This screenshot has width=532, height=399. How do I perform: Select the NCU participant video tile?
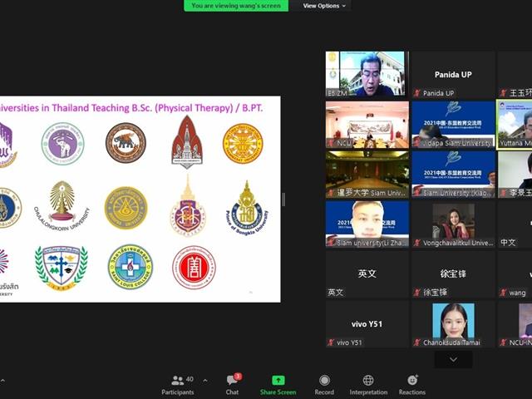coord(367,125)
